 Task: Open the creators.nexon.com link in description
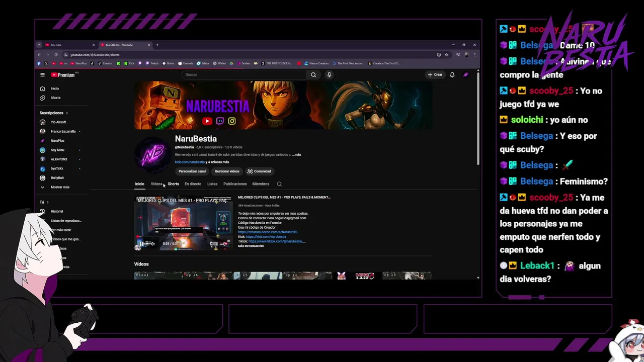[268, 232]
